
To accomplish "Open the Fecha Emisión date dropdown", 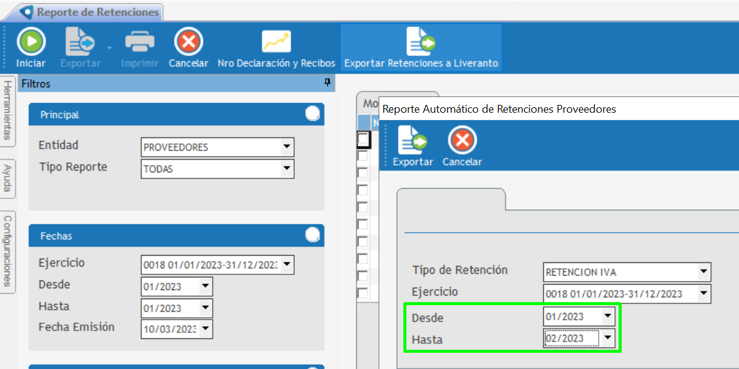I will 205,329.
